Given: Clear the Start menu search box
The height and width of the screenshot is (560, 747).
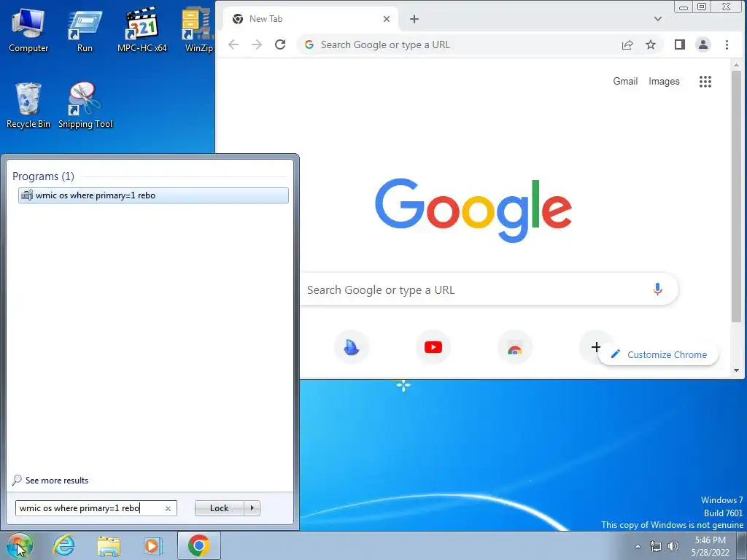Looking at the screenshot, I should pos(168,508).
